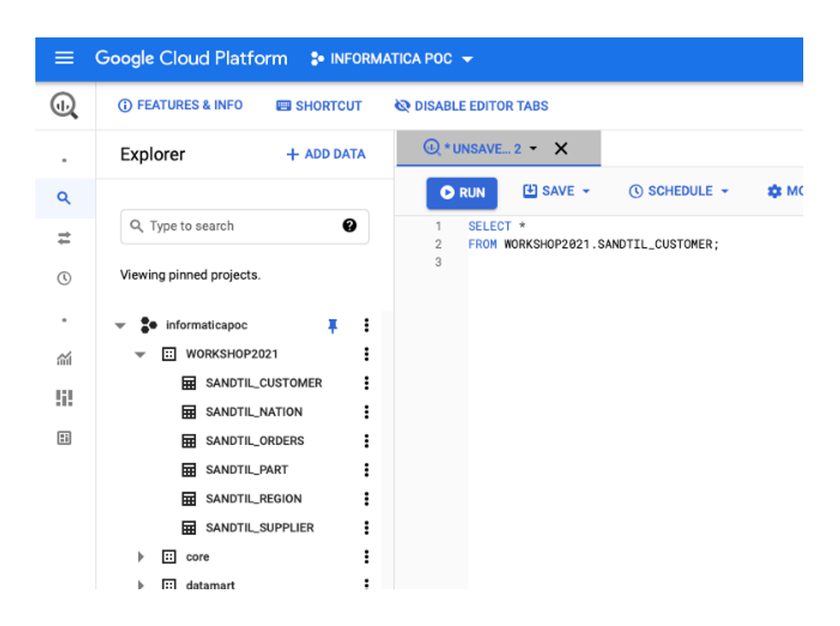Select the SQL workspace magnifier sidebar icon

(x=64, y=198)
